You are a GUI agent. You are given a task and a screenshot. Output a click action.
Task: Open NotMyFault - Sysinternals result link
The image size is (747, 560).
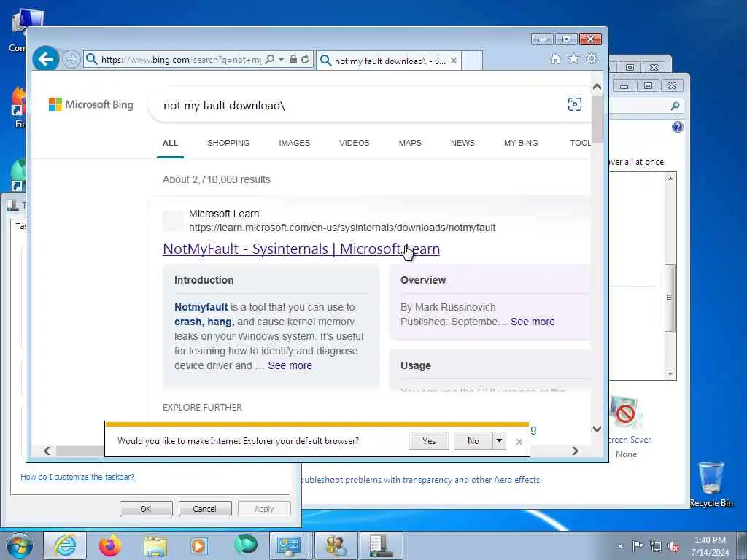[301, 249]
